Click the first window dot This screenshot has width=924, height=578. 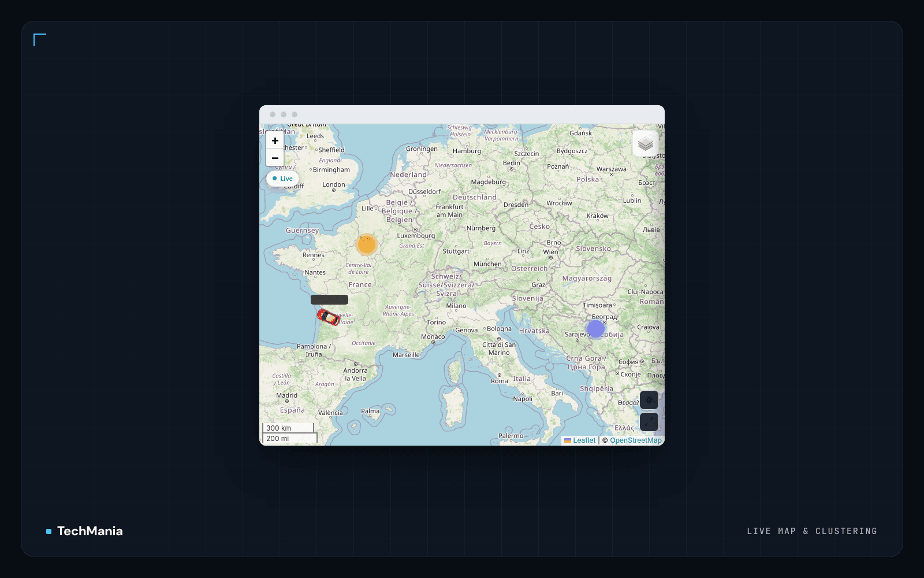273,114
